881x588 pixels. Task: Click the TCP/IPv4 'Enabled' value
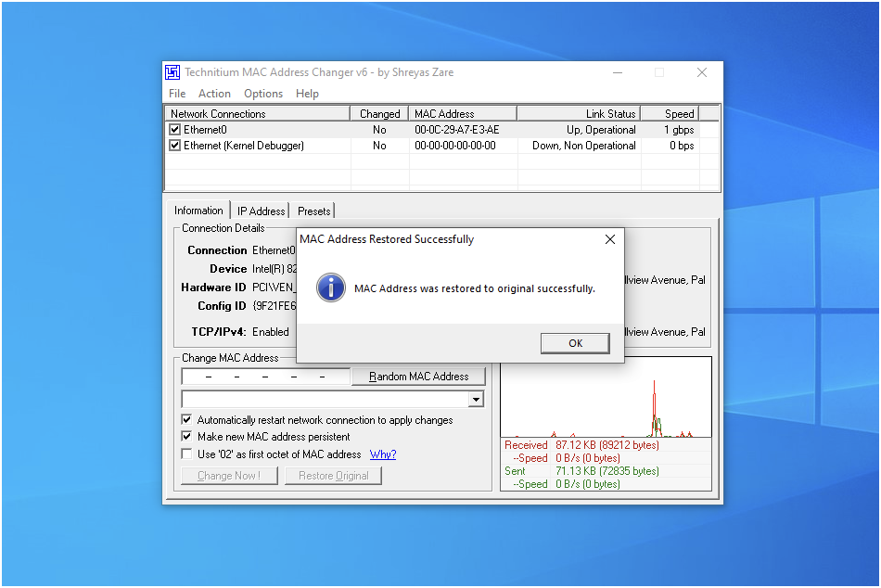coord(270,332)
